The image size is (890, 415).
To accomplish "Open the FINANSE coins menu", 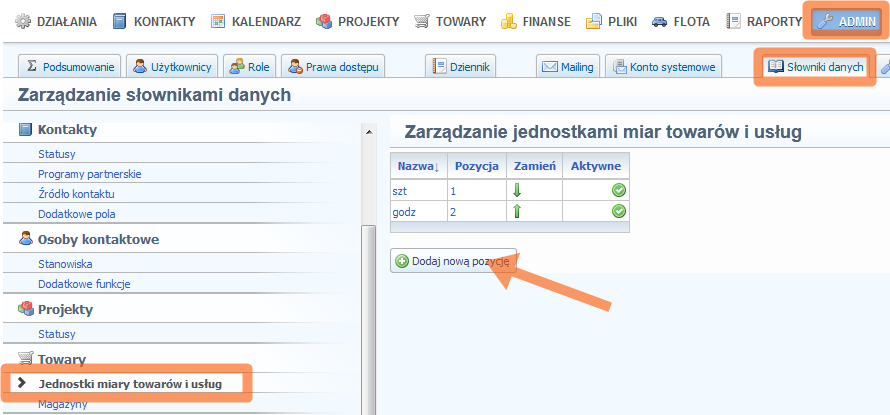I will tap(535, 21).
